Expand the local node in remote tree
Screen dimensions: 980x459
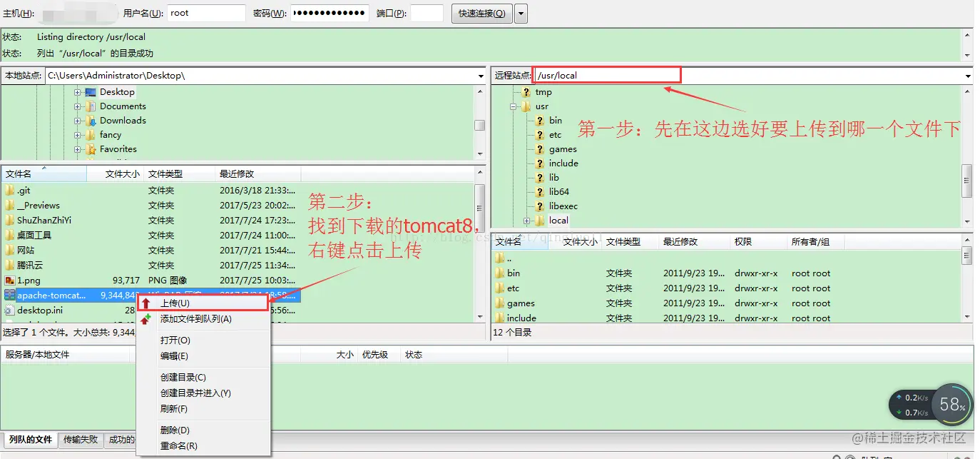[526, 221]
